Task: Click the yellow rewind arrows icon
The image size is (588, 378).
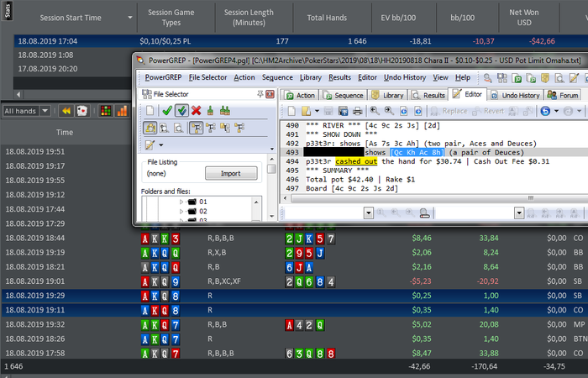Action: tap(66, 111)
